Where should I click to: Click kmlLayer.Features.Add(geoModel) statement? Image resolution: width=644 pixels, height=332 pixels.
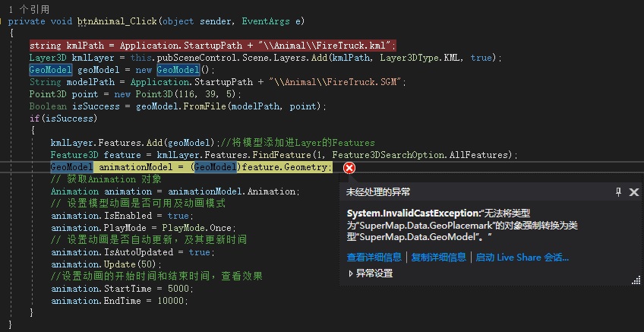coord(135,143)
